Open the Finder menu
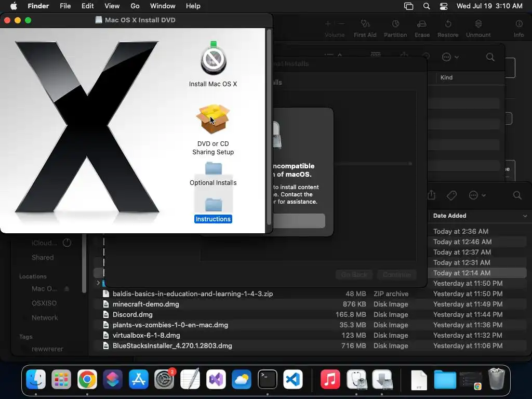This screenshot has width=532, height=399. coord(38,6)
